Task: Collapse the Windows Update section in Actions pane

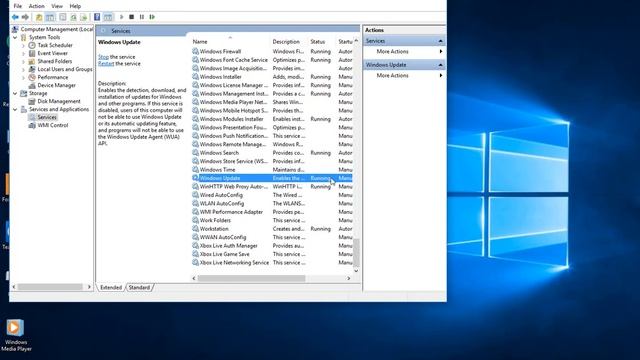Action: coord(440,65)
